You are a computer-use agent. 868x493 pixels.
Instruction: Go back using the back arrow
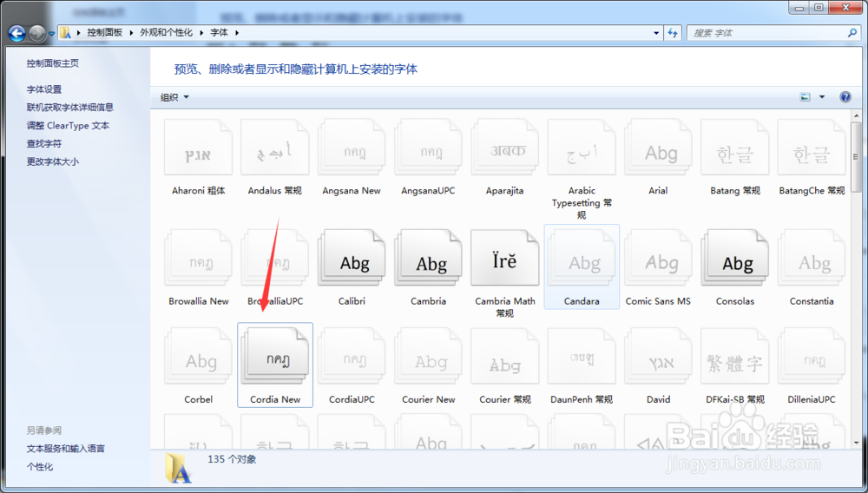(16, 33)
